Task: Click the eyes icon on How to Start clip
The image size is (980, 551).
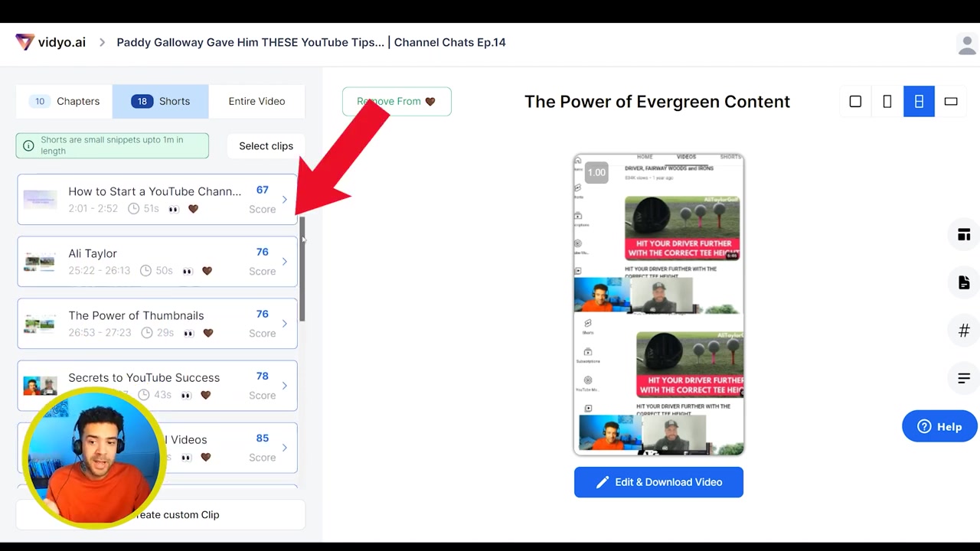Action: point(174,209)
